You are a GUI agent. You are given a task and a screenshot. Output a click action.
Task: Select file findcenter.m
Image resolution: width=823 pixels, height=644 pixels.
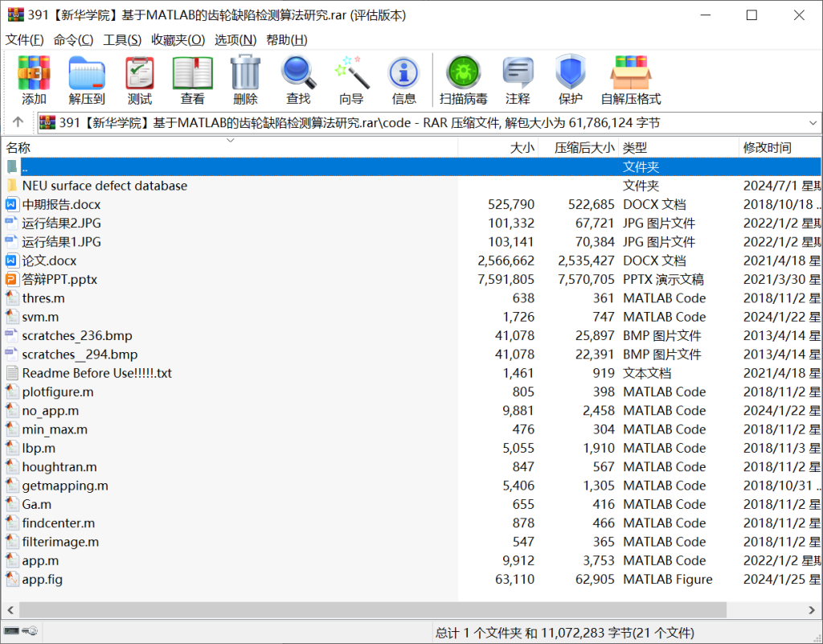click(x=58, y=523)
